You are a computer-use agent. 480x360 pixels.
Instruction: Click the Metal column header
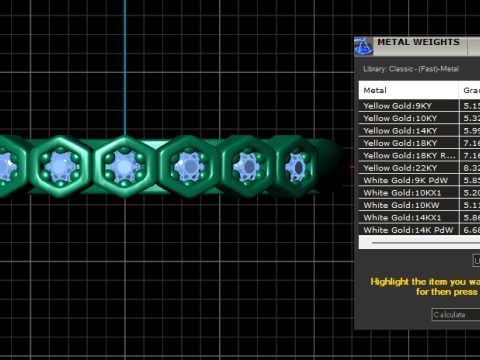pyautogui.click(x=409, y=90)
